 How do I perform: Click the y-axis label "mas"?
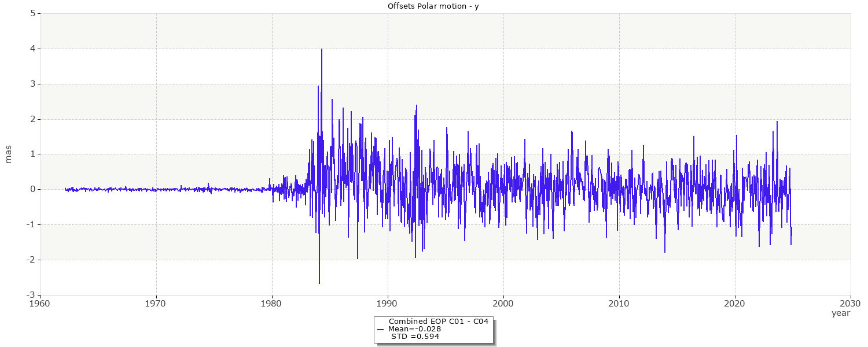(x=8, y=154)
